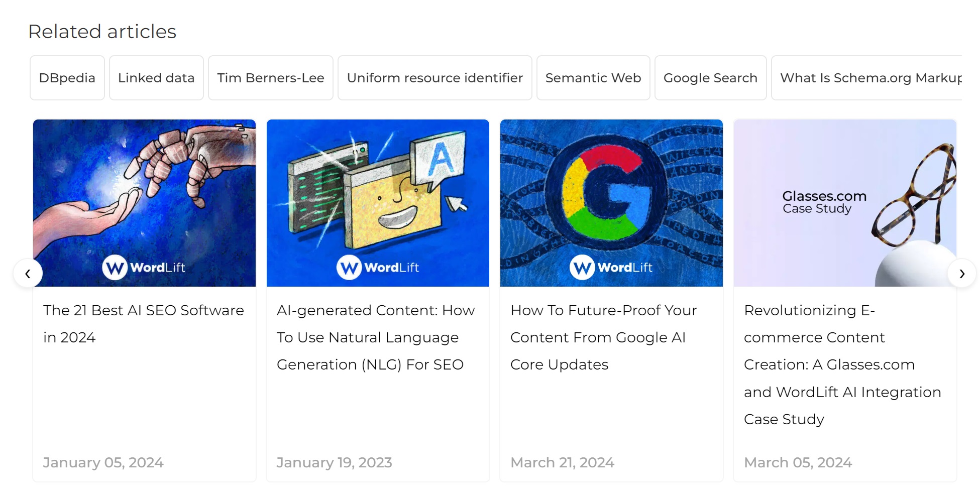Screen dimensions: 980x496
Task: Click the Google G logo article image
Action: (611, 203)
